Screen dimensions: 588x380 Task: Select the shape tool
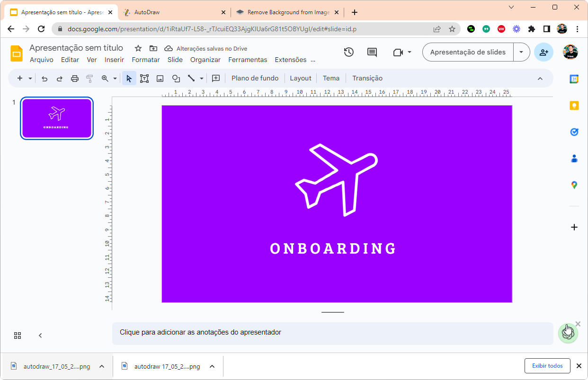(x=176, y=79)
